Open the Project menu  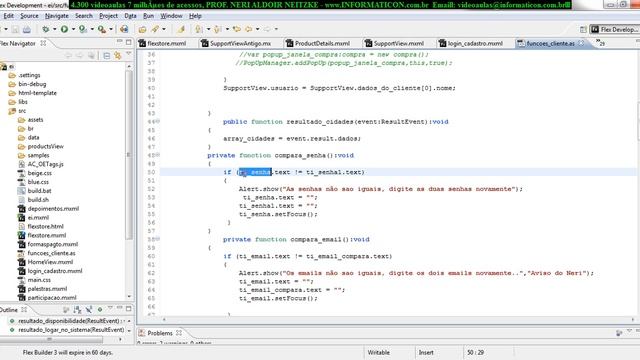(x=109, y=16)
